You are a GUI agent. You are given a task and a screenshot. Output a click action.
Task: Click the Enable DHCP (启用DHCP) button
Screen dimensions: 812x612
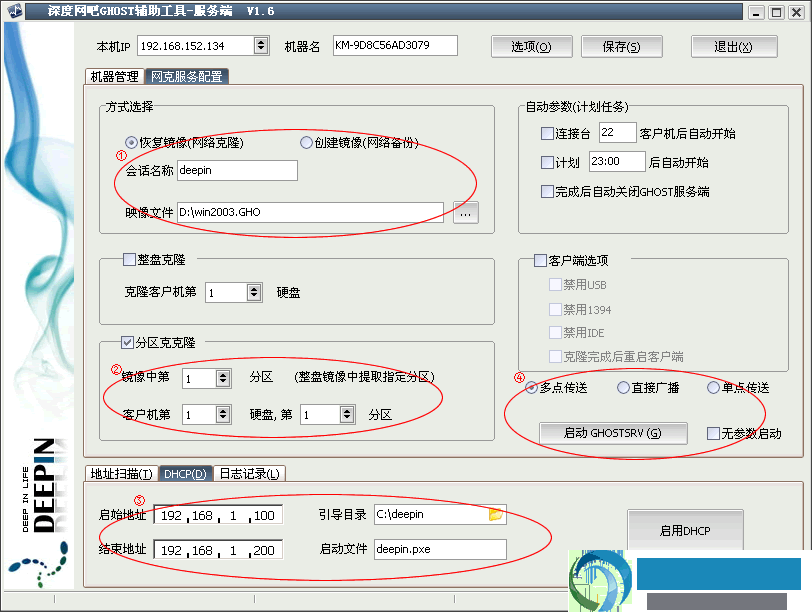pyautogui.click(x=685, y=530)
